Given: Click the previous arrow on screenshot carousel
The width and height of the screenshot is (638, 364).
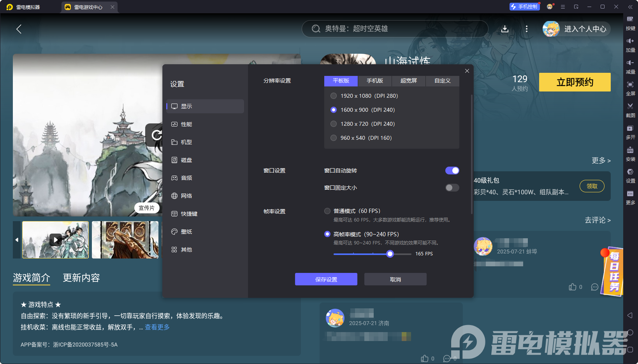Looking at the screenshot, I should [x=17, y=240].
